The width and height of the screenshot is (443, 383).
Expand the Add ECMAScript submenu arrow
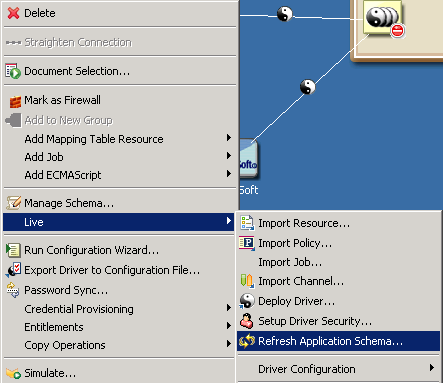pos(229,174)
